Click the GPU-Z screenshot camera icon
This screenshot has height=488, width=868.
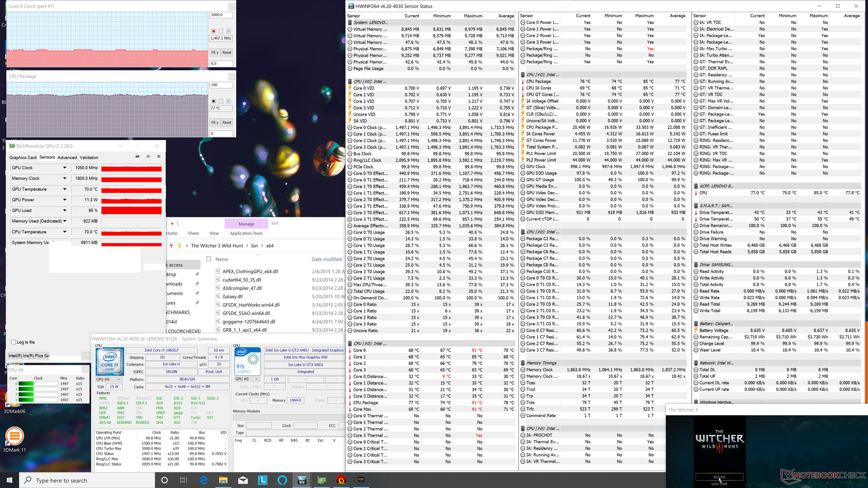137,157
